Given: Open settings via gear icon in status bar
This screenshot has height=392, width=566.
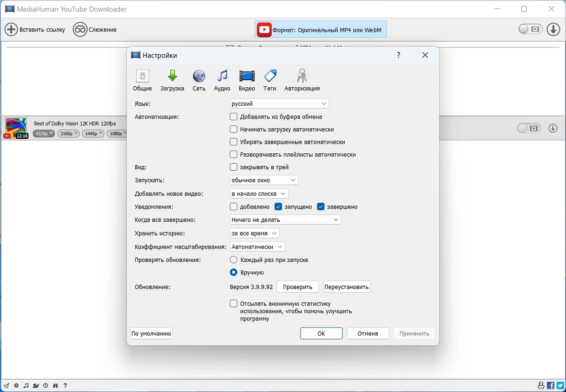Looking at the screenshot, I should (17, 385).
